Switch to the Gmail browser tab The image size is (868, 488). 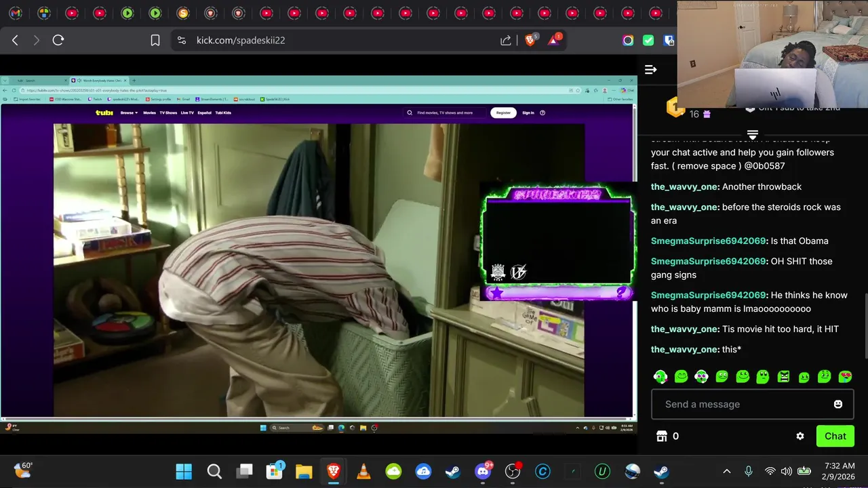click(16, 13)
